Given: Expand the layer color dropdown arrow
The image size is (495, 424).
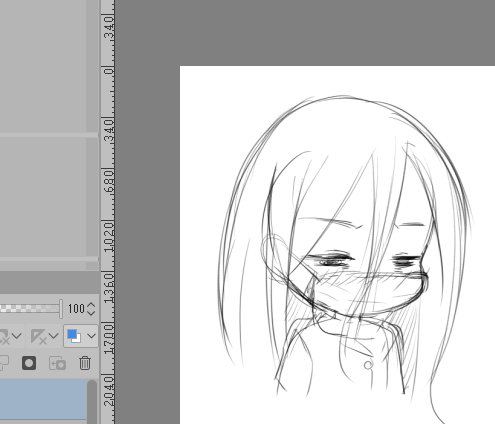Looking at the screenshot, I should tap(92, 336).
